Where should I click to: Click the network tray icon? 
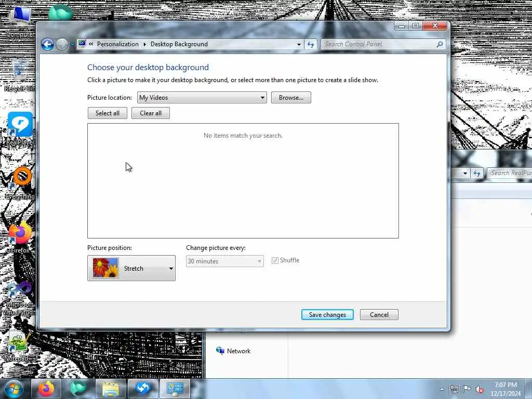[454, 389]
